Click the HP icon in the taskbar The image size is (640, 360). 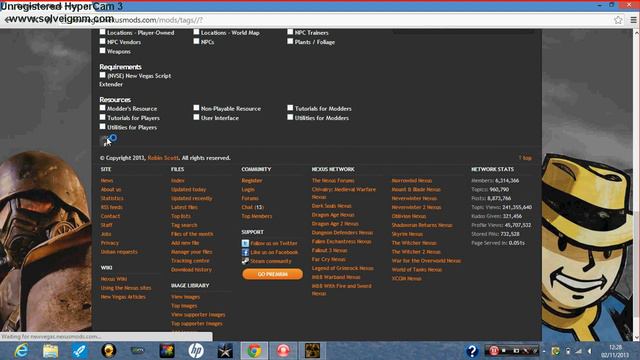pos(196,351)
